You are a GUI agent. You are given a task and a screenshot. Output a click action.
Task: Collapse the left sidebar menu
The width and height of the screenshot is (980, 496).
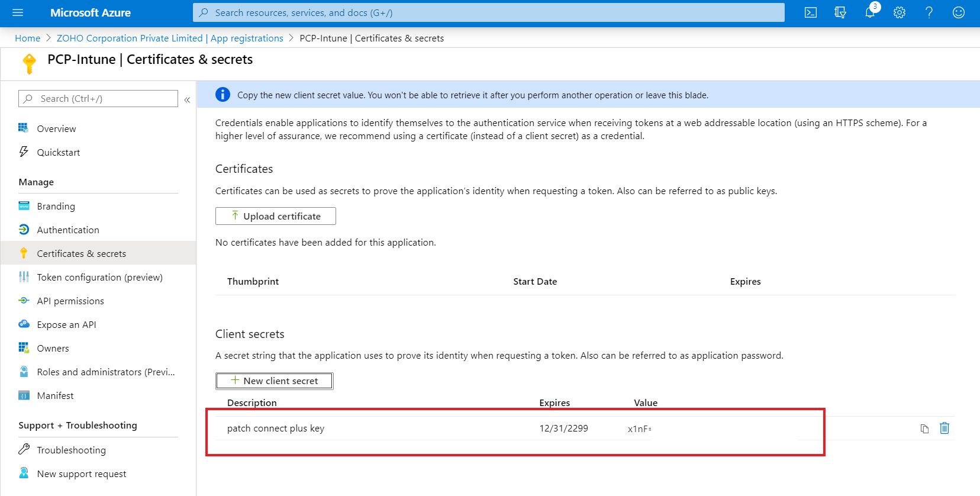coord(187,99)
